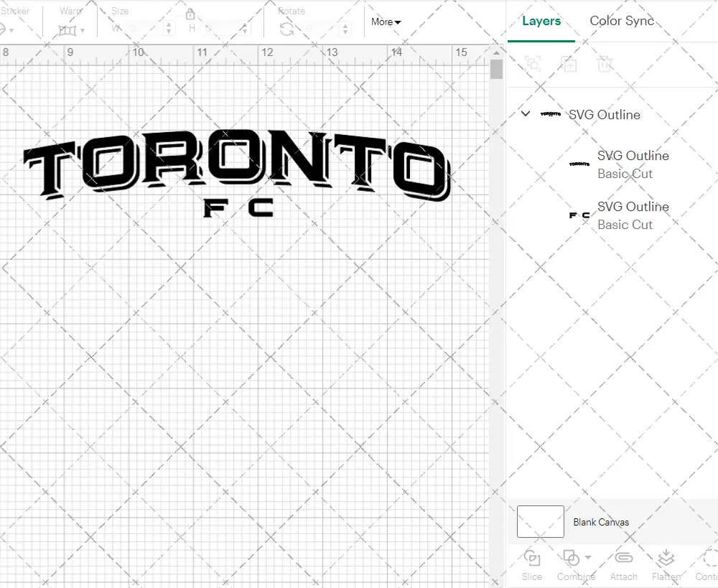Collapse the SVG Outline group
The width and height of the screenshot is (718, 588).
click(525, 114)
